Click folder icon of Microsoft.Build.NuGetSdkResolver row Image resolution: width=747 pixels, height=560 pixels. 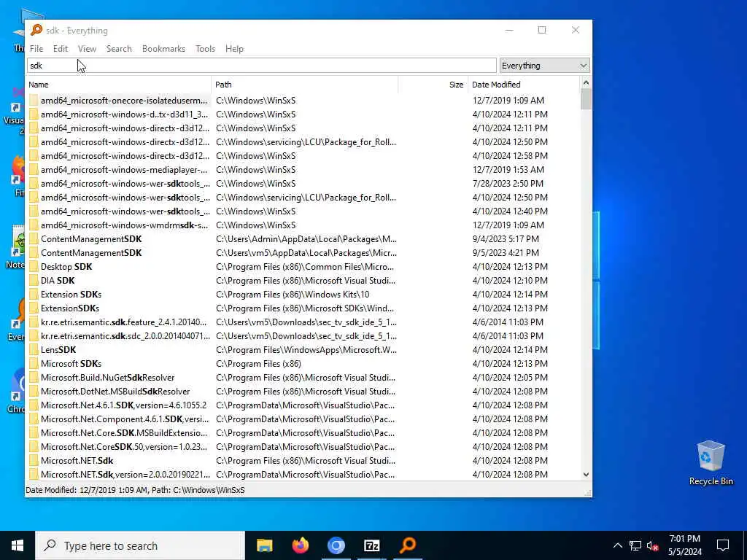click(34, 377)
